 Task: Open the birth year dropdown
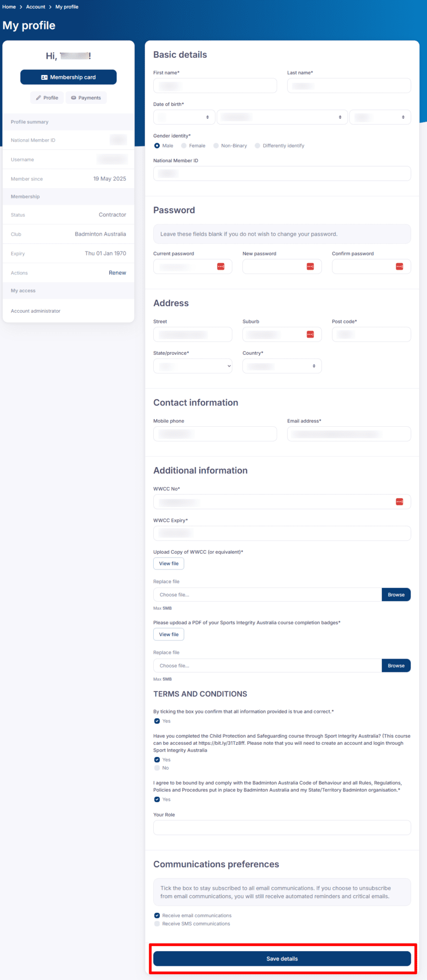pyautogui.click(x=380, y=117)
